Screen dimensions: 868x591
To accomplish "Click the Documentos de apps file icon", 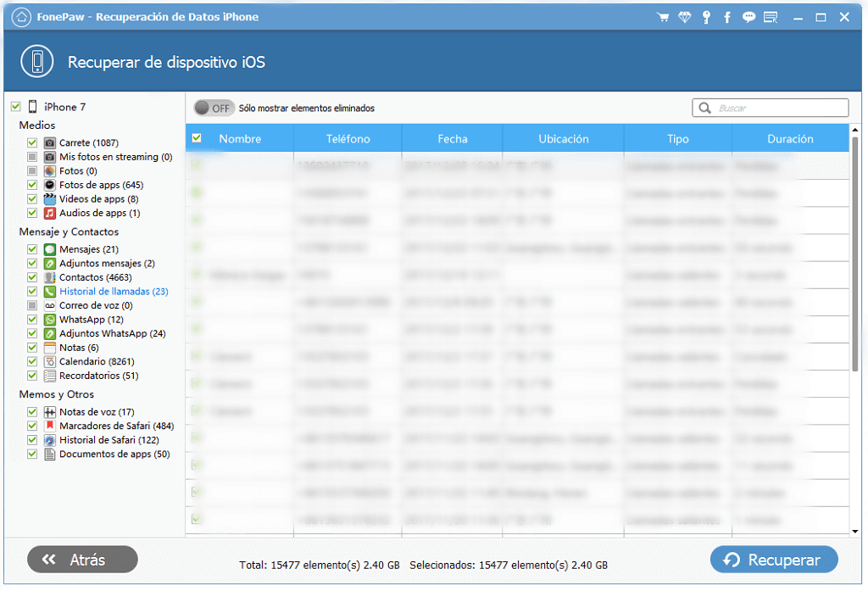I will 50,454.
